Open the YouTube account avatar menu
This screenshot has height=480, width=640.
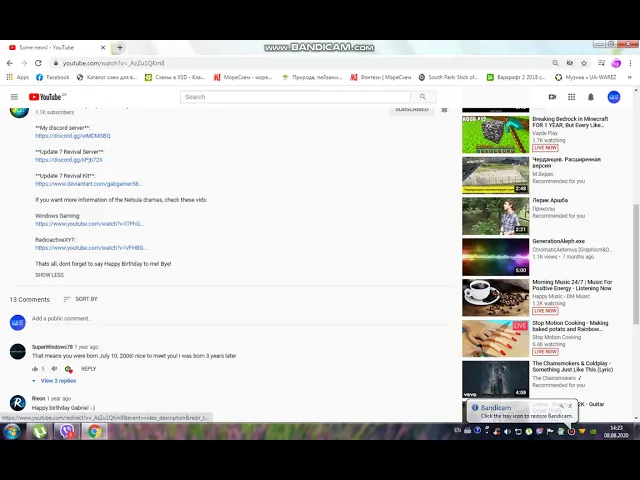pos(614,97)
